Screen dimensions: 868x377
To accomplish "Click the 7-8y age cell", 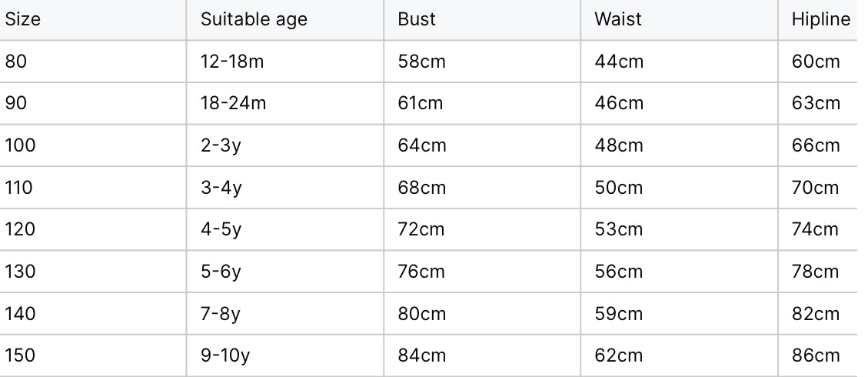I will click(x=221, y=313).
